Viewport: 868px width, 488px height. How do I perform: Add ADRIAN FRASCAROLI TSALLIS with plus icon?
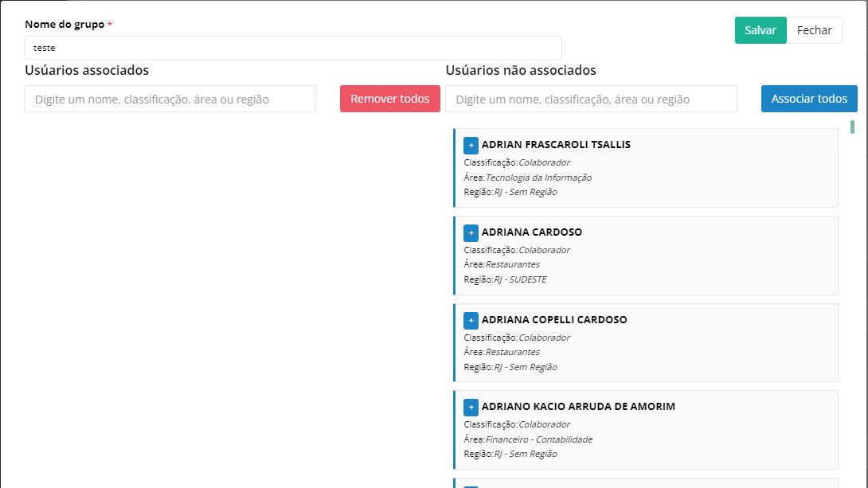[x=471, y=146]
